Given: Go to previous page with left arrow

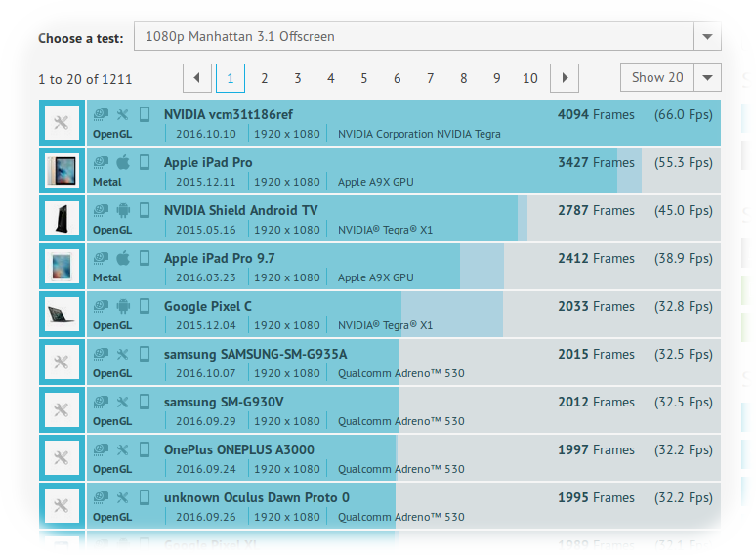Looking at the screenshot, I should click(x=197, y=78).
